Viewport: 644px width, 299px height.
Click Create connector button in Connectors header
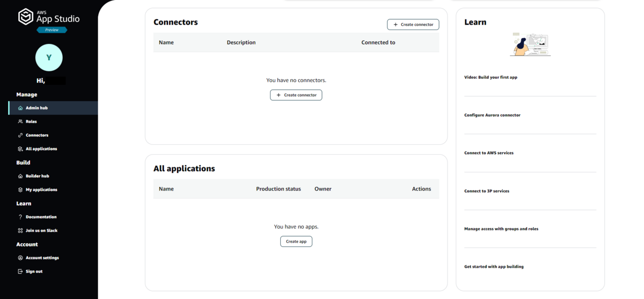[x=413, y=25]
